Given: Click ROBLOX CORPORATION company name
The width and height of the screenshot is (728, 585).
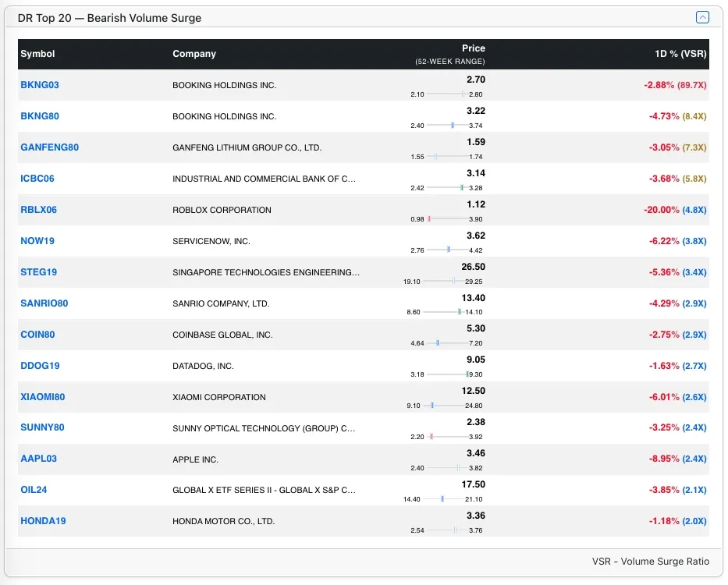Looking at the screenshot, I should (222, 210).
